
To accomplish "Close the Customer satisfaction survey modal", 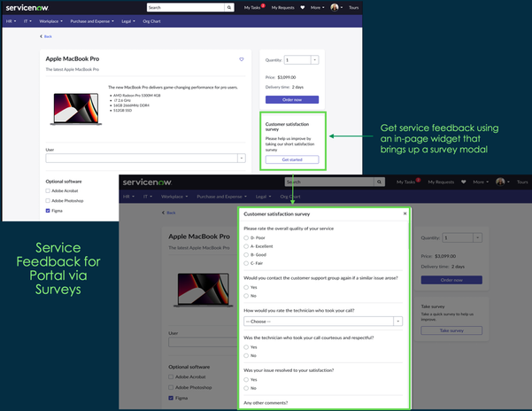I will pyautogui.click(x=405, y=213).
